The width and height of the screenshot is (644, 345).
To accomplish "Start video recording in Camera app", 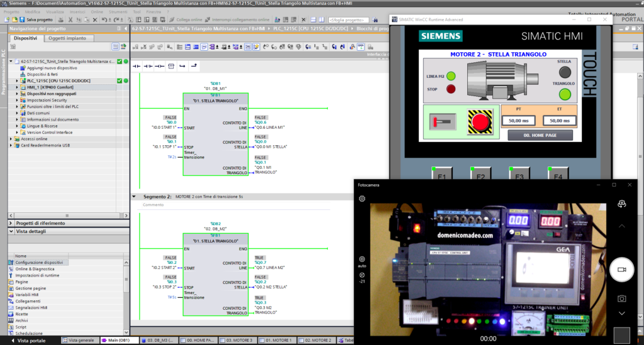I will (621, 269).
